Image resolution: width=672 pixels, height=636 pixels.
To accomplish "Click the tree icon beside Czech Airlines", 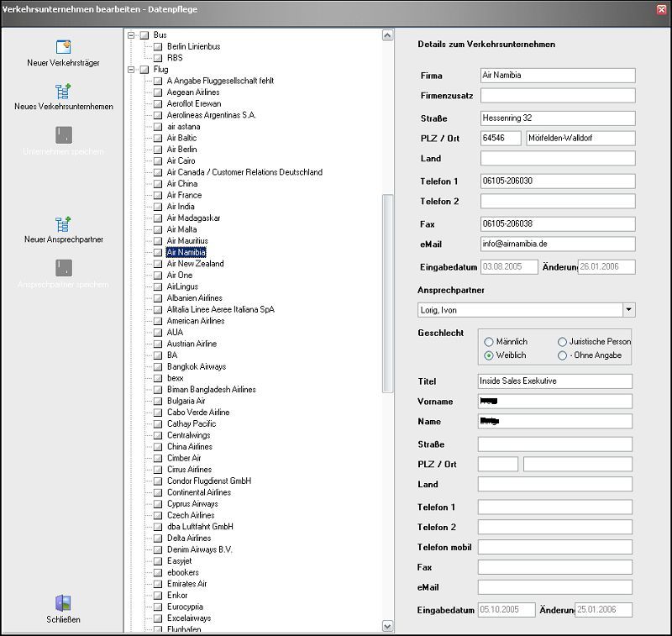I will 158,516.
